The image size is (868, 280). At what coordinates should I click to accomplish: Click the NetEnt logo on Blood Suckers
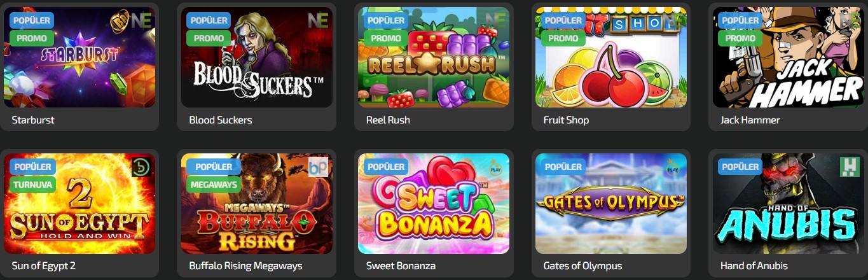point(317,20)
